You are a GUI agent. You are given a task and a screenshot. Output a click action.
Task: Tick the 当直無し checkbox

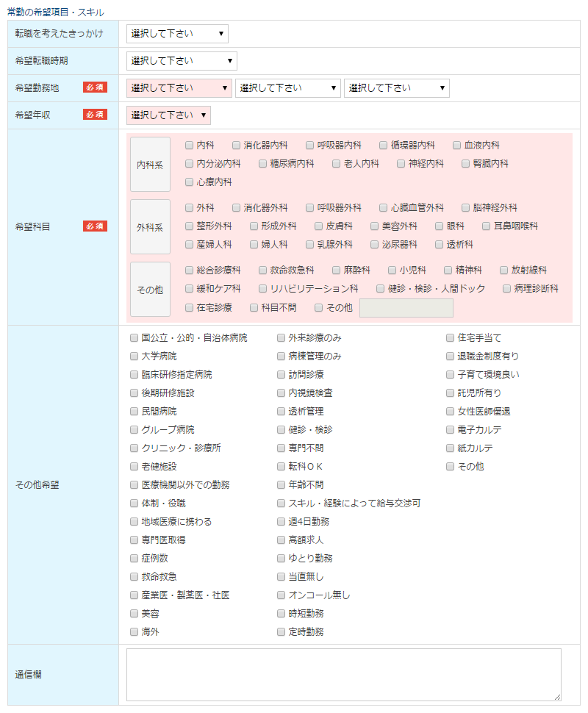[282, 577]
